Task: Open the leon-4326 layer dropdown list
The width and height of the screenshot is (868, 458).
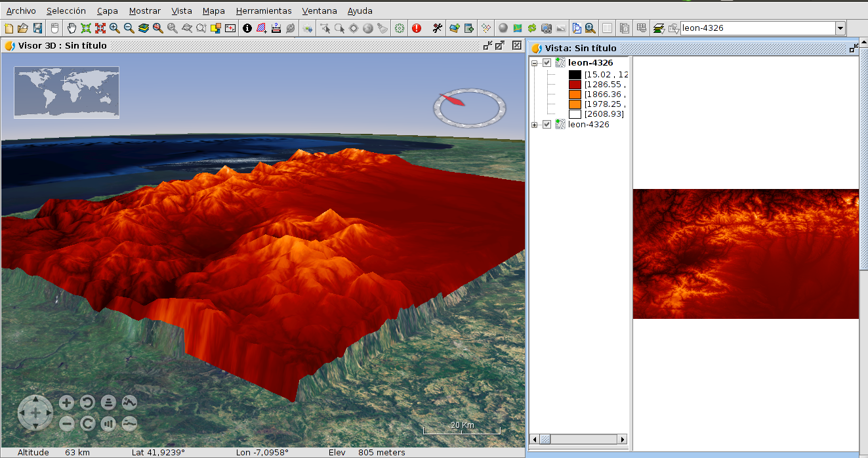Action: (840, 28)
